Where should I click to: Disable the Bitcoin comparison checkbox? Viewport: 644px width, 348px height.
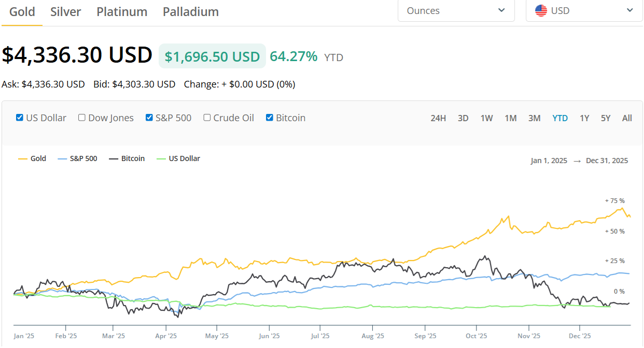[270, 118]
